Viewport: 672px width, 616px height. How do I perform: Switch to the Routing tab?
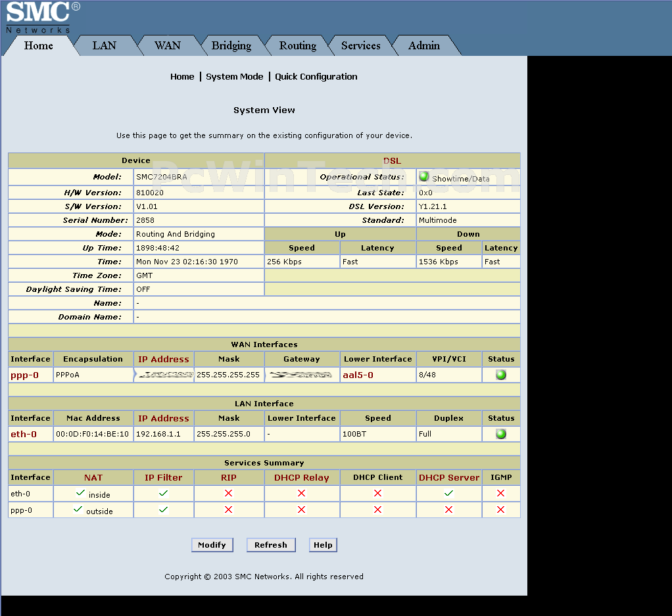298,45
